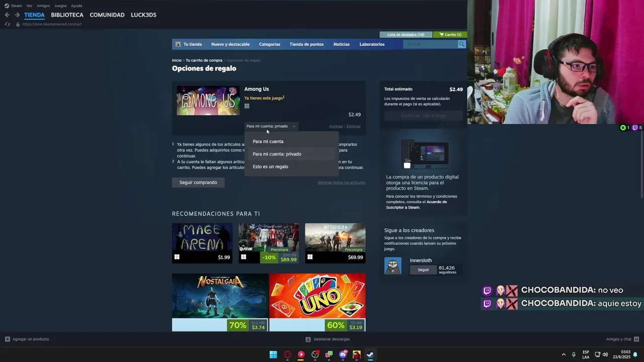The width and height of the screenshot is (644, 362).
Task: Open the volume tray icon
Action: point(605,354)
